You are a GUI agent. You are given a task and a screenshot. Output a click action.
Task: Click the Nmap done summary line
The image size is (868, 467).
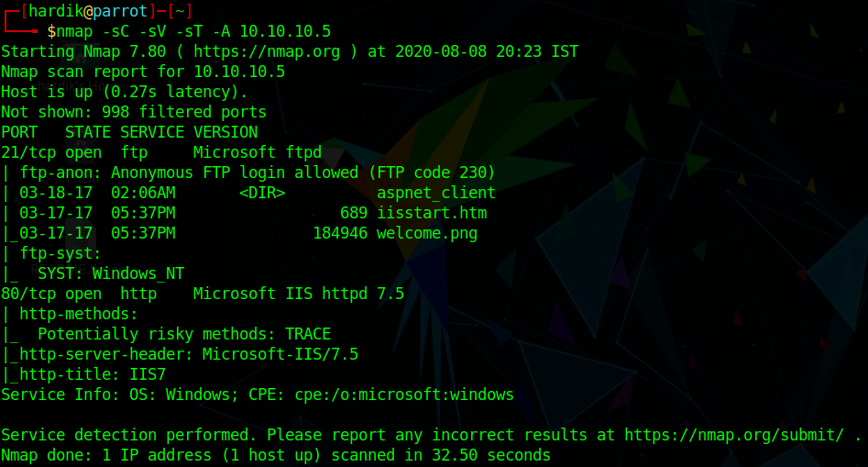275,455
